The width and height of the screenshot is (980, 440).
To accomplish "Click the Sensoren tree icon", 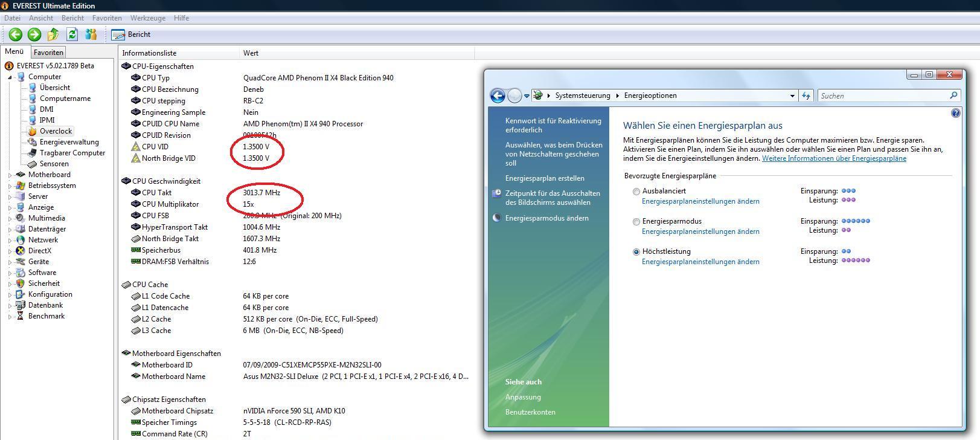I will coord(33,164).
